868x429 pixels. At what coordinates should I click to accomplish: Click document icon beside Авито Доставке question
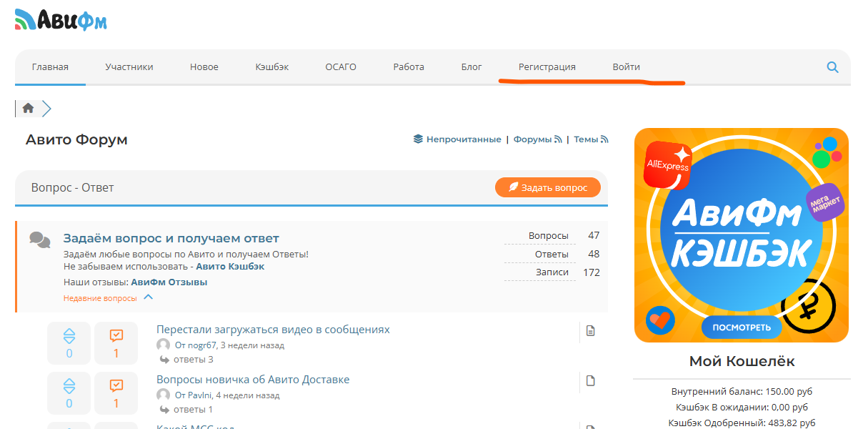point(591,380)
